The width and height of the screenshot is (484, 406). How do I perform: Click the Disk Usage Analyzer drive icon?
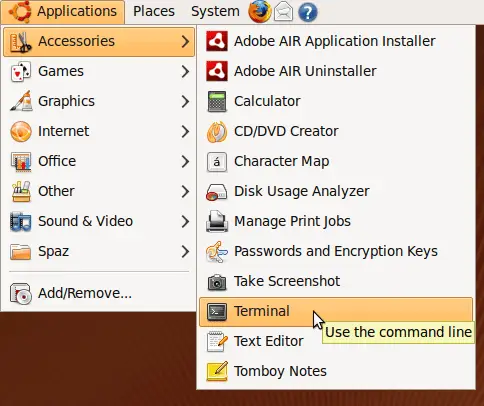pyautogui.click(x=217, y=192)
